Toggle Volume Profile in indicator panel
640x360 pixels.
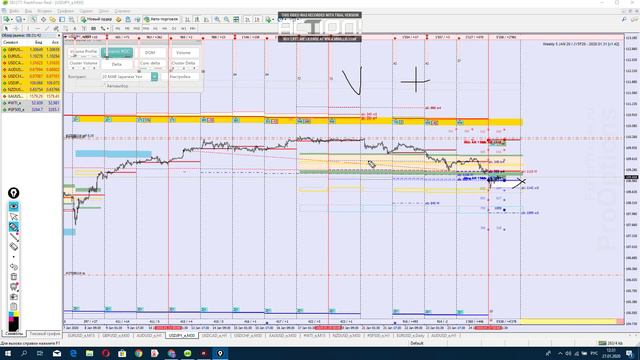coord(83,52)
